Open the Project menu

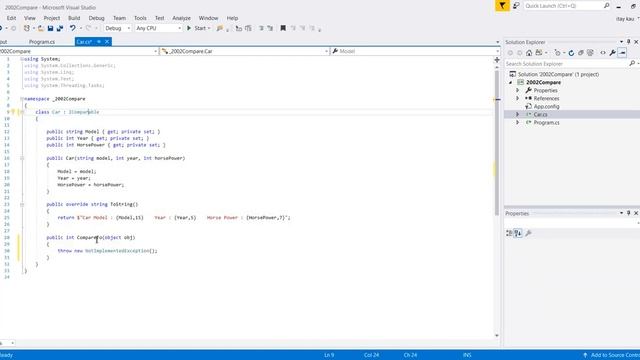pyautogui.click(x=52, y=18)
